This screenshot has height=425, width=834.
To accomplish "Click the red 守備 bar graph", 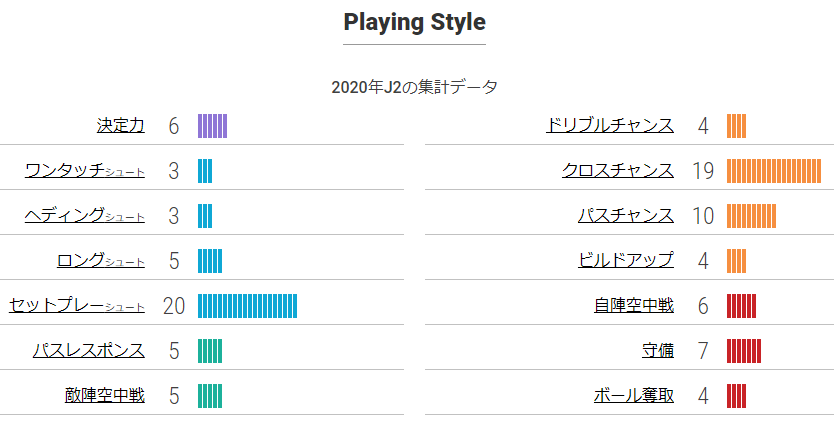I will [744, 351].
